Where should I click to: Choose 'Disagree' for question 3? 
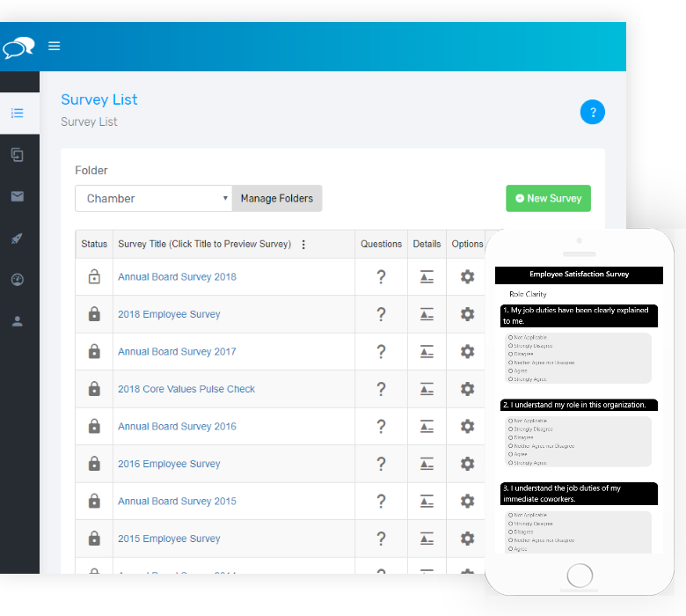pos(511,532)
